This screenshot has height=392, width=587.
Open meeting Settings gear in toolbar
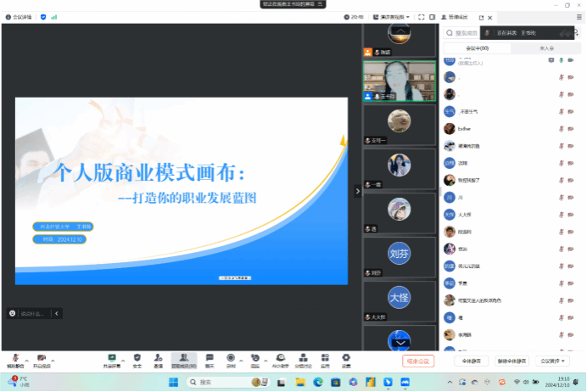pyautogui.click(x=346, y=361)
